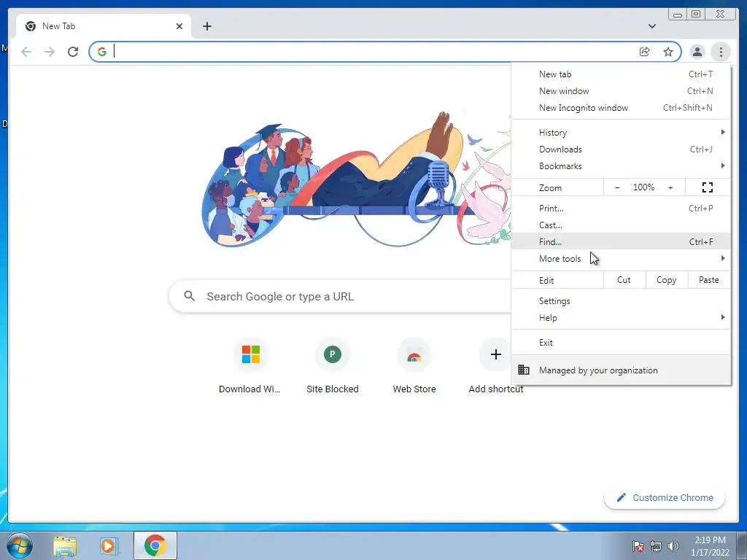
Task: Increase zoom with the plus button
Action: pos(670,187)
